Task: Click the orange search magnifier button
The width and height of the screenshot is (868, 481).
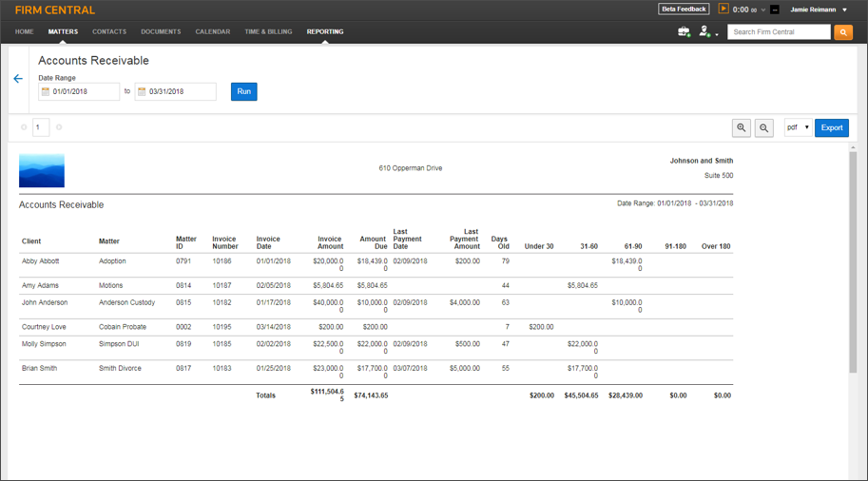Action: pos(843,32)
